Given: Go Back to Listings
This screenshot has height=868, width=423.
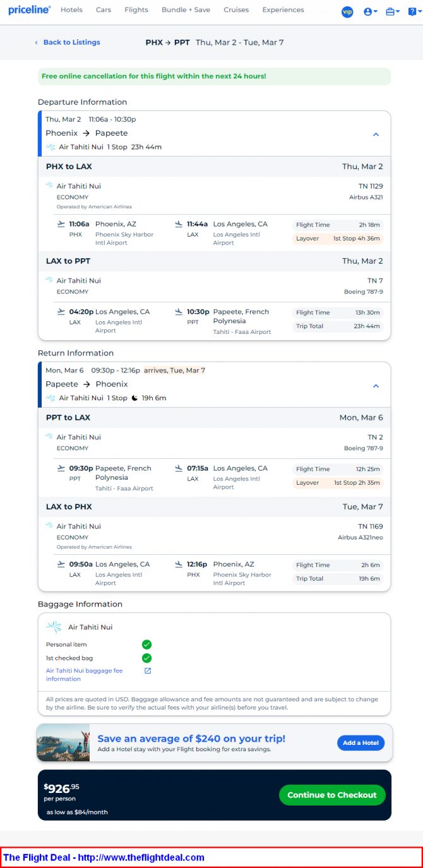Looking at the screenshot, I should [x=71, y=42].
